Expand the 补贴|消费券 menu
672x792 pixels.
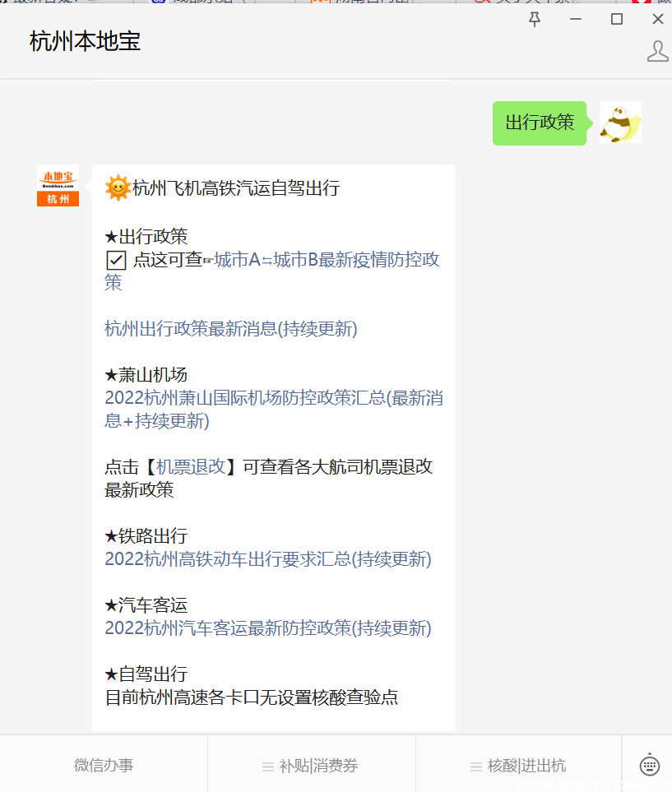310,766
